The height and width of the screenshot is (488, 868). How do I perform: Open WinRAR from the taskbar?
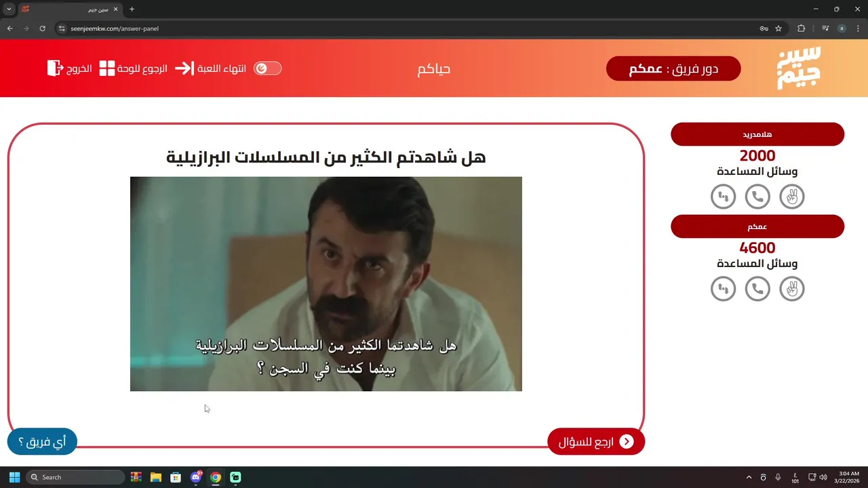click(136, 477)
